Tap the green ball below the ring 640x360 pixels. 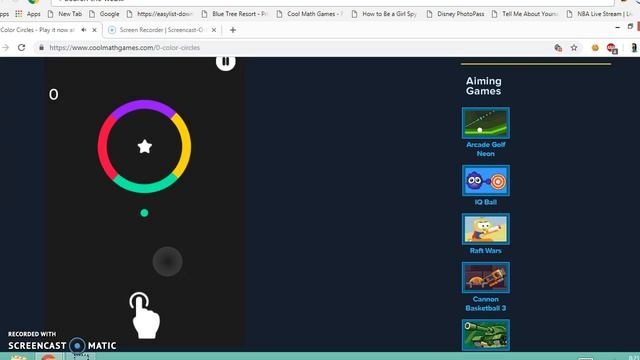[144, 213]
